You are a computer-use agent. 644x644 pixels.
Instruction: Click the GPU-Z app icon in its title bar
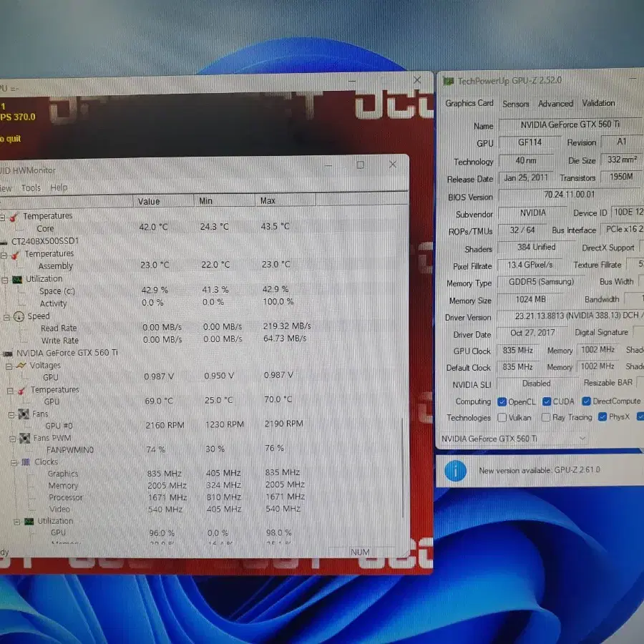(x=449, y=82)
